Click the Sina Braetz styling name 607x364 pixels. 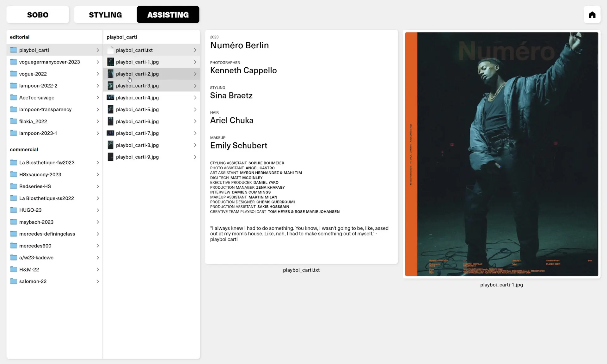pyautogui.click(x=231, y=95)
